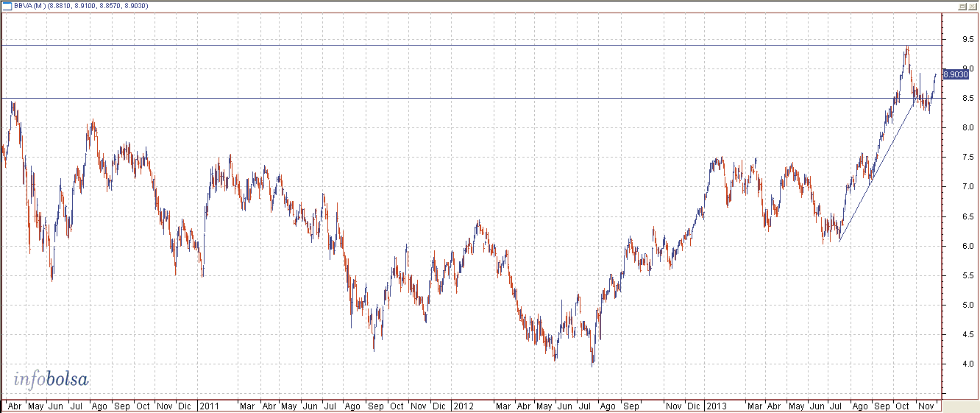This screenshot has height=413, width=980.
Task: Click the 2011 year label on date axis
Action: pos(210,406)
